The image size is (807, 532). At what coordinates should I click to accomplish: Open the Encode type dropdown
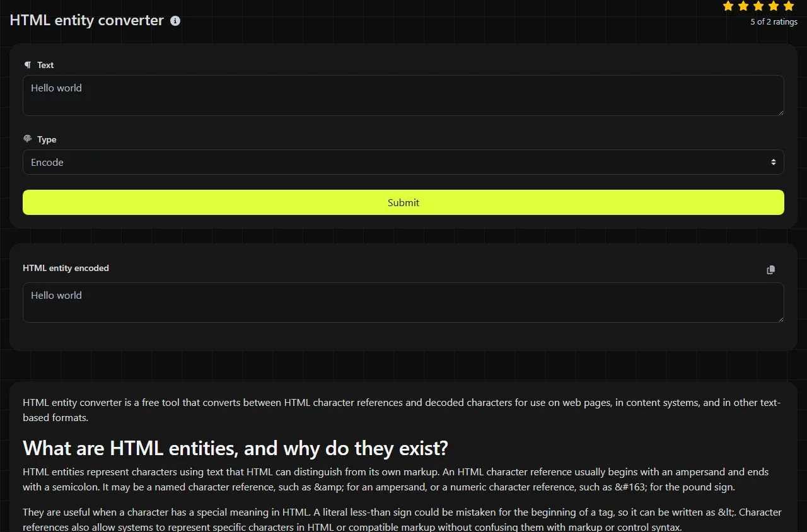pos(403,162)
